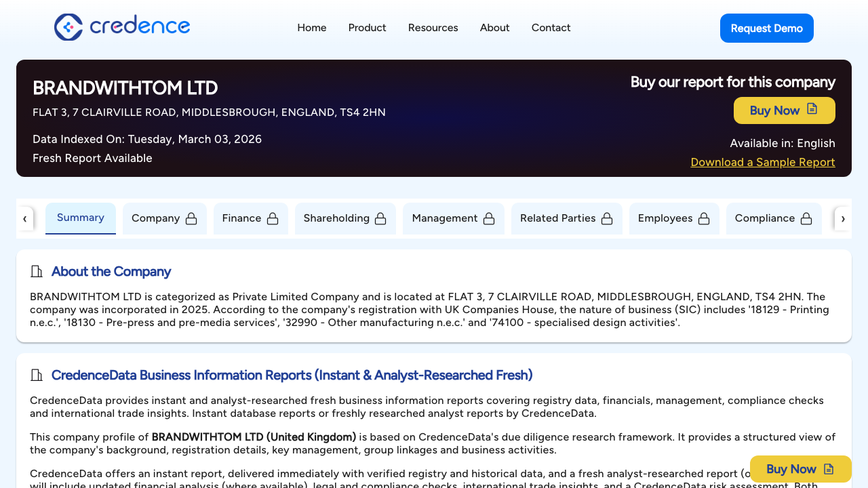The image size is (868, 488).
Task: Click the Request Demo button
Action: tap(766, 28)
